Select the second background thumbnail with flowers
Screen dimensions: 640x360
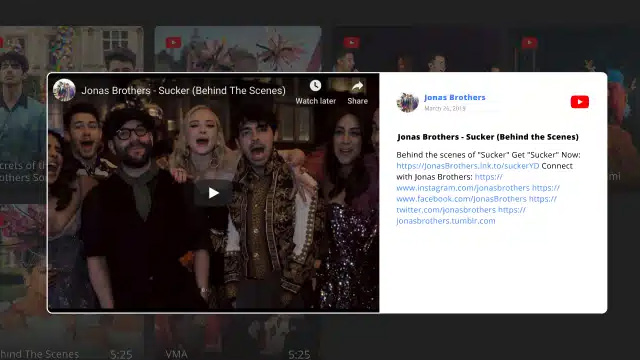point(238,49)
